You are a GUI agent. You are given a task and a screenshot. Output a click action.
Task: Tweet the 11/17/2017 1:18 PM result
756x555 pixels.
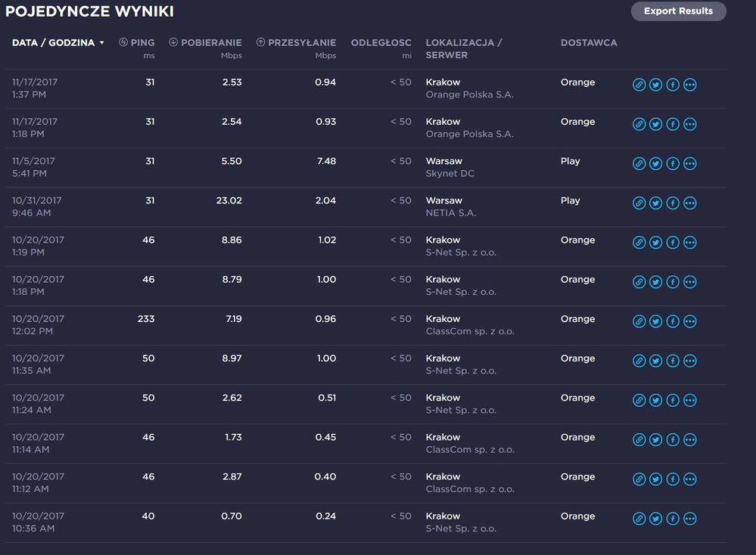point(655,124)
